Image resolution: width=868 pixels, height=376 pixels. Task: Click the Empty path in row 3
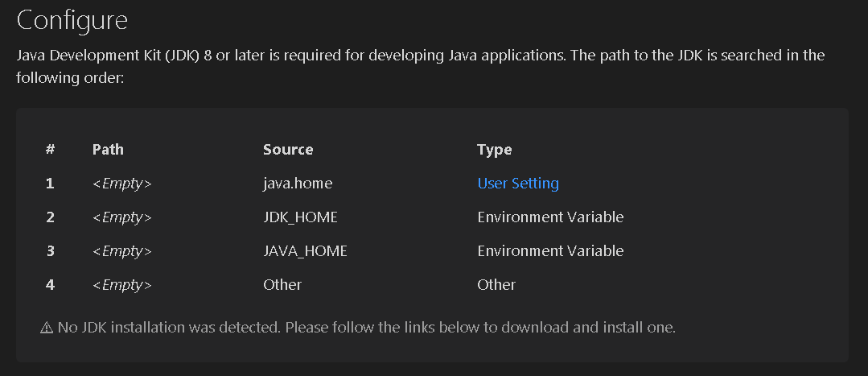pos(121,251)
